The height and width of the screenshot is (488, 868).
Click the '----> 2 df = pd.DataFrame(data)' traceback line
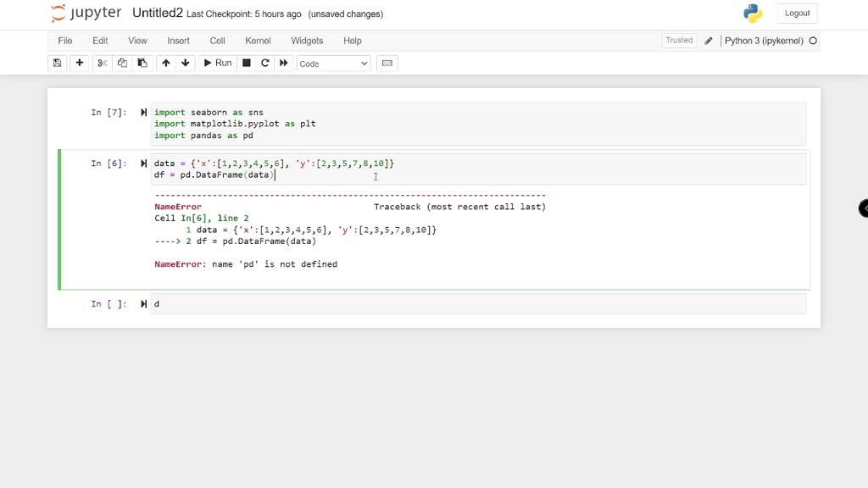coord(236,241)
